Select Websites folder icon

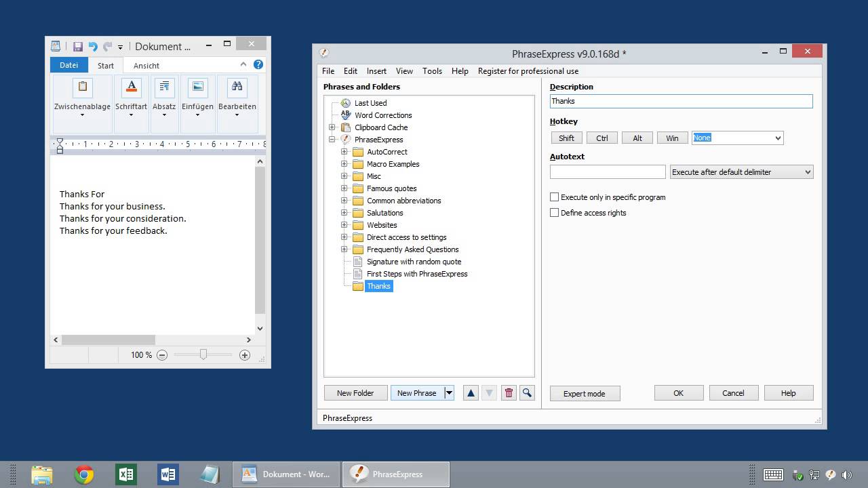358,225
